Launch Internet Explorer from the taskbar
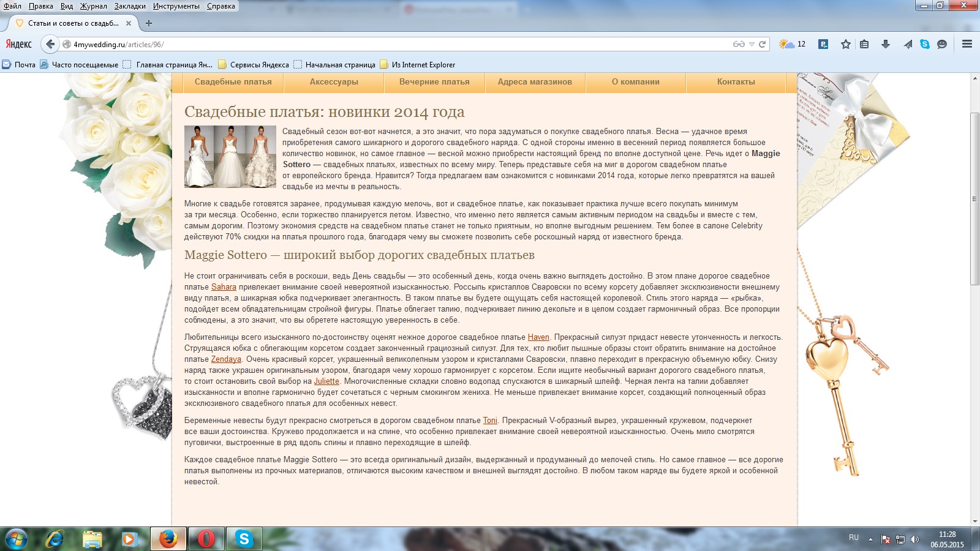 click(x=55, y=539)
